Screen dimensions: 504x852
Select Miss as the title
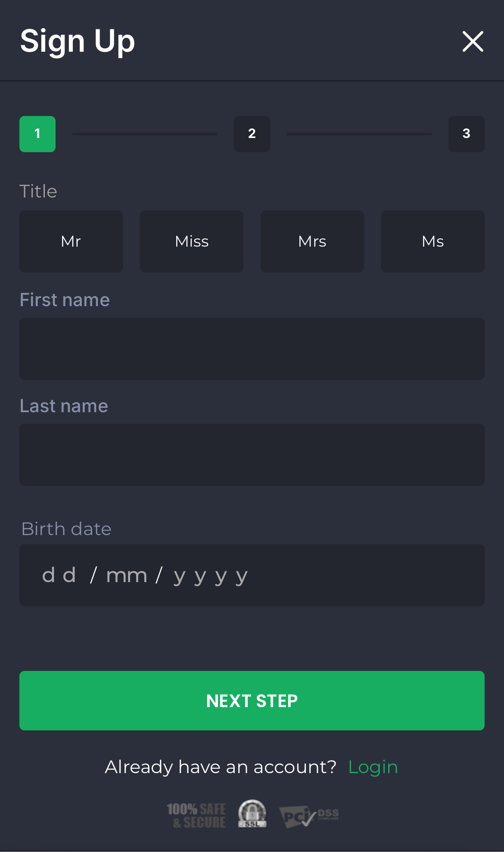[x=192, y=241]
